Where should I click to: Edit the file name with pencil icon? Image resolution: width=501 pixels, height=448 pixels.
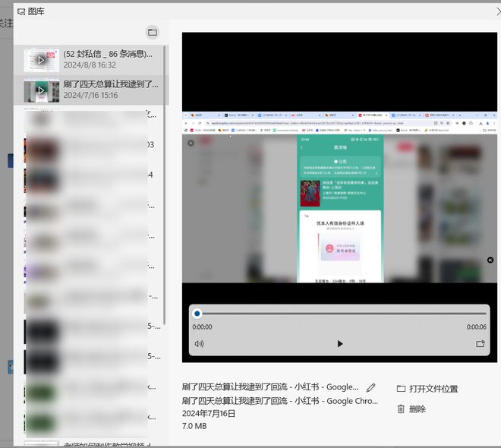371,387
